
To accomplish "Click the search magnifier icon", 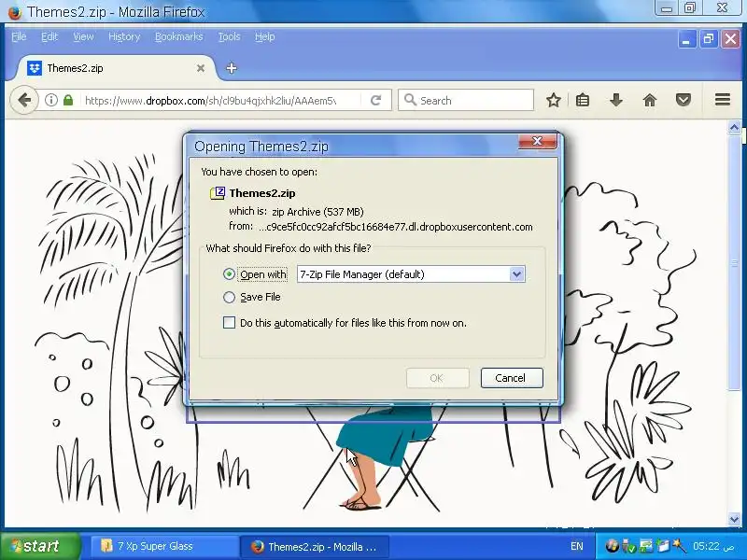I will (410, 100).
